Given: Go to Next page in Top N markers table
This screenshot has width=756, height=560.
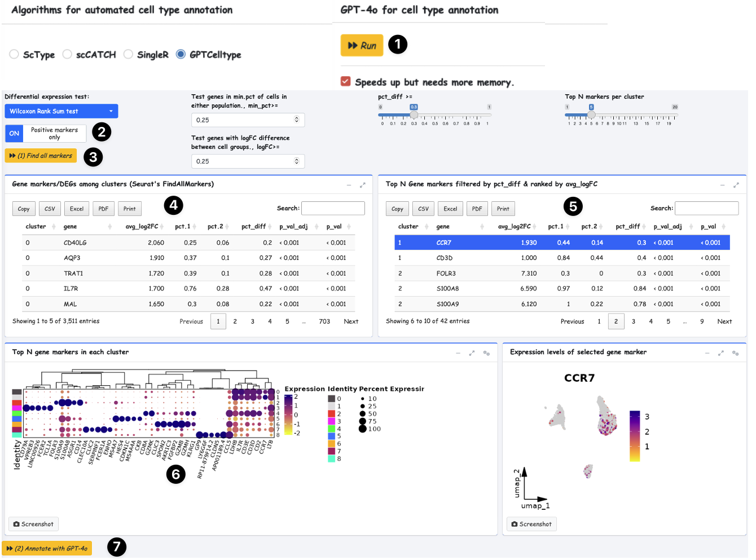Looking at the screenshot, I should coord(724,321).
